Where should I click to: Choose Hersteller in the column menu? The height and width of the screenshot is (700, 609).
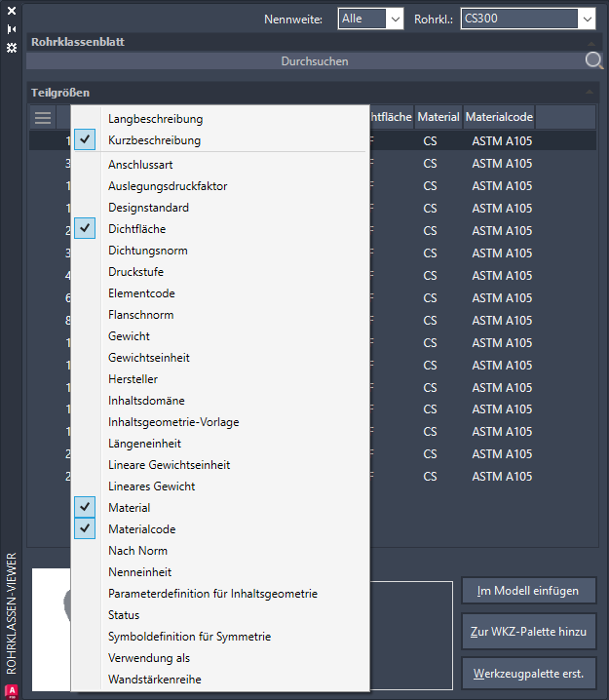point(133,379)
